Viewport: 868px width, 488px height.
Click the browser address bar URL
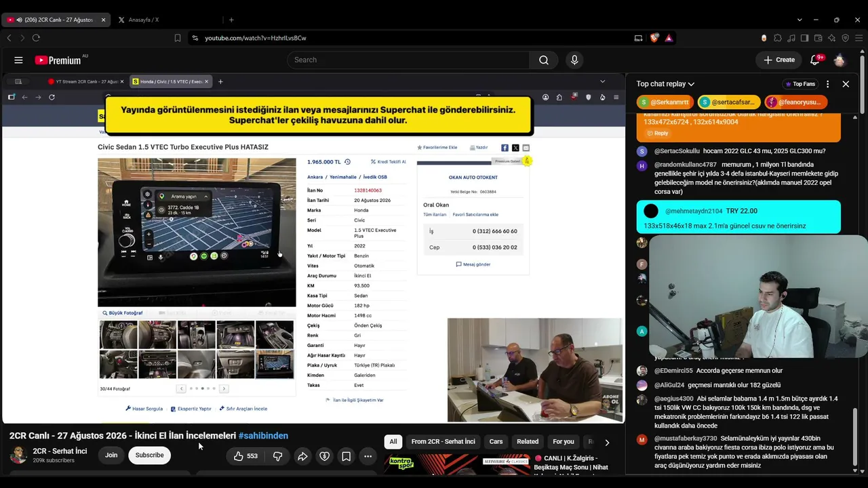click(256, 38)
